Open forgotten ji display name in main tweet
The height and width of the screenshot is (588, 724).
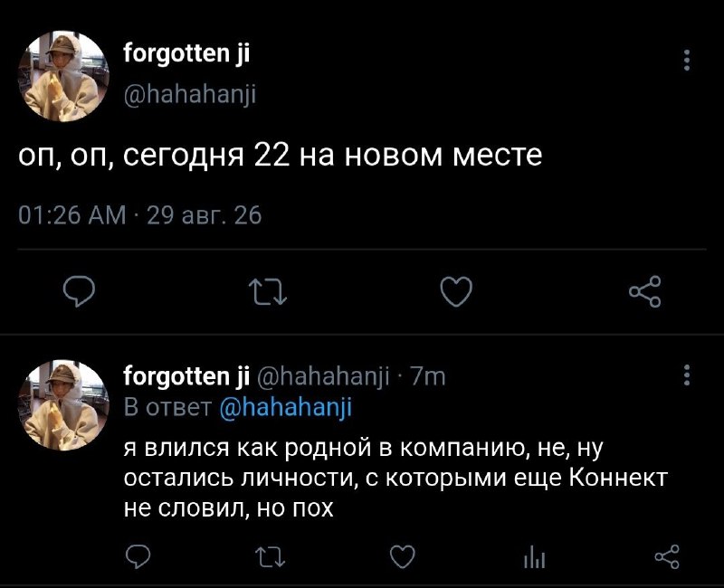pos(186,54)
